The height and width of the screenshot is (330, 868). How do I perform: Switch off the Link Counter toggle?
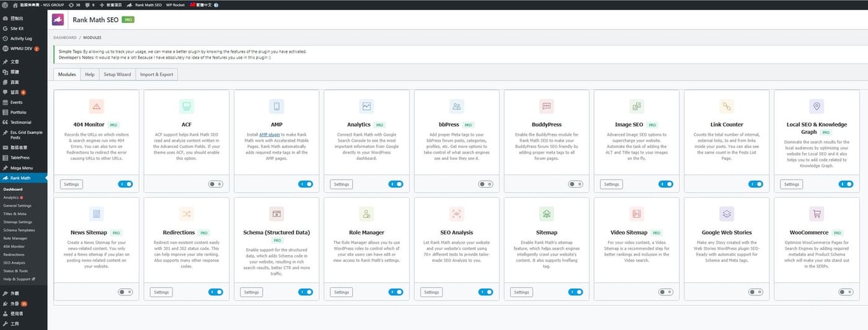[x=756, y=184]
